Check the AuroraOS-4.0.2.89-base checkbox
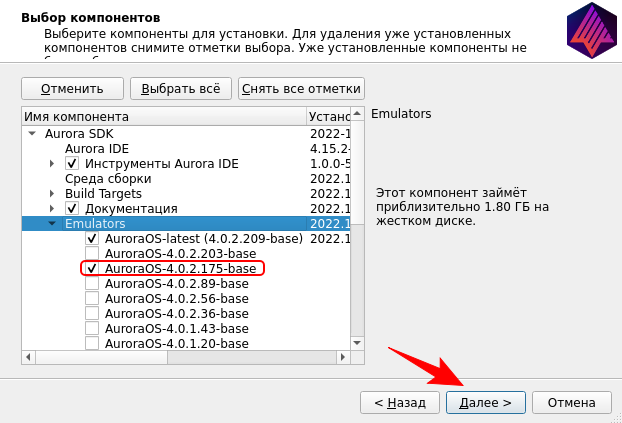This screenshot has width=622, height=423. point(92,283)
